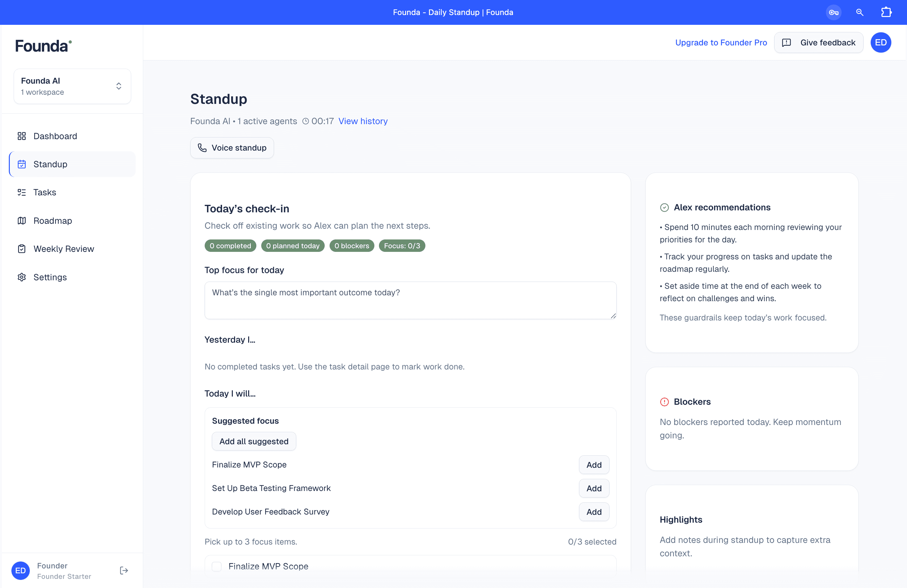This screenshot has height=588, width=907.
Task: Click the Add all suggested button
Action: tap(254, 441)
